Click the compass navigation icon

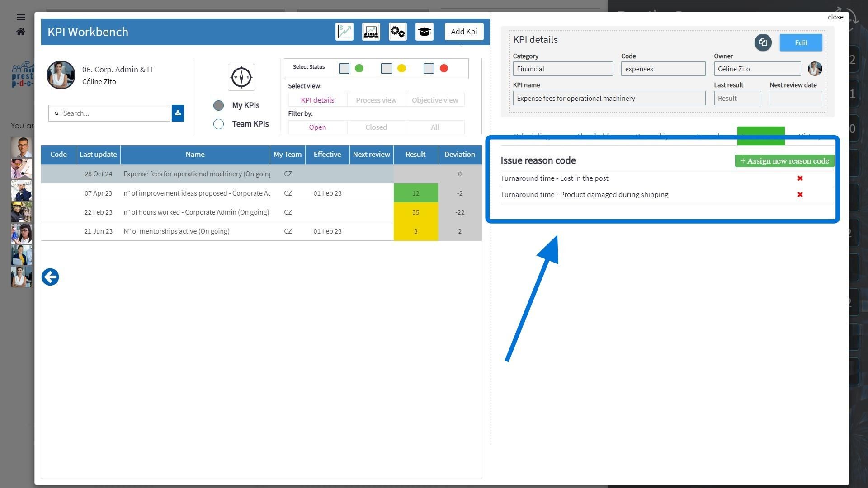(241, 77)
